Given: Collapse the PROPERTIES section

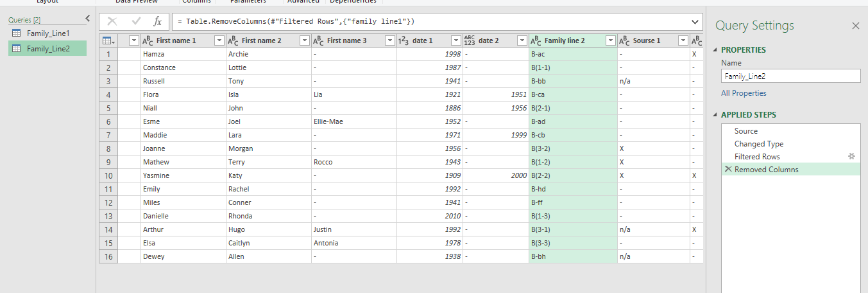Looking at the screenshot, I should point(715,50).
